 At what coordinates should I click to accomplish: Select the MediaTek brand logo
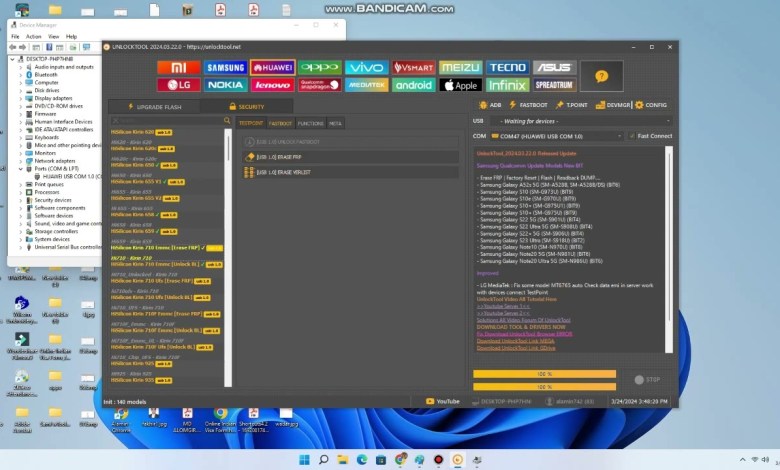point(367,85)
